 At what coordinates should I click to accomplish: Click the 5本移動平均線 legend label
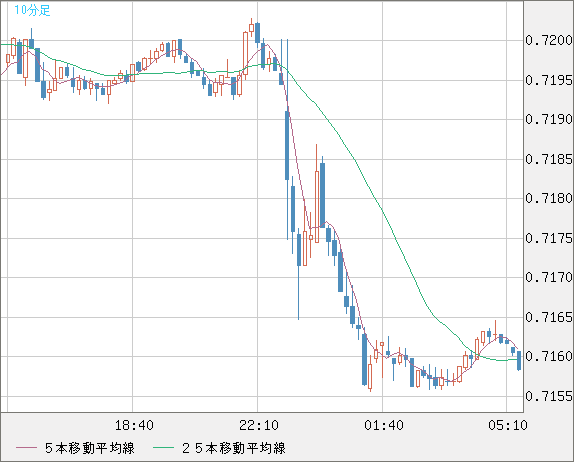[90, 448]
